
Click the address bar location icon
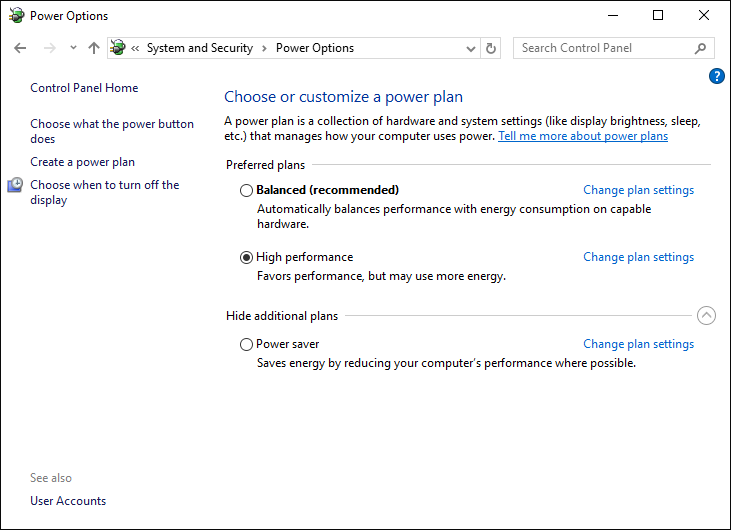[x=119, y=48]
